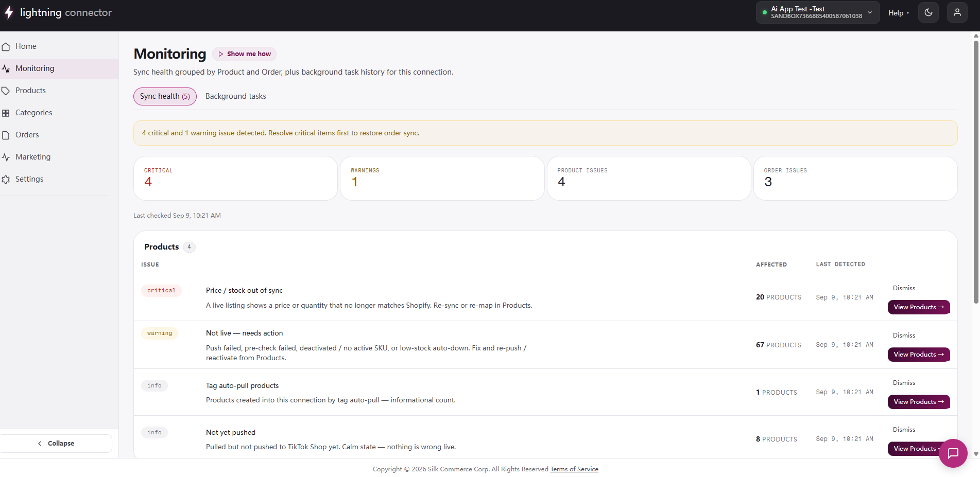Toggle dark mode with the moon icon
The image size is (980, 477).
point(929,12)
